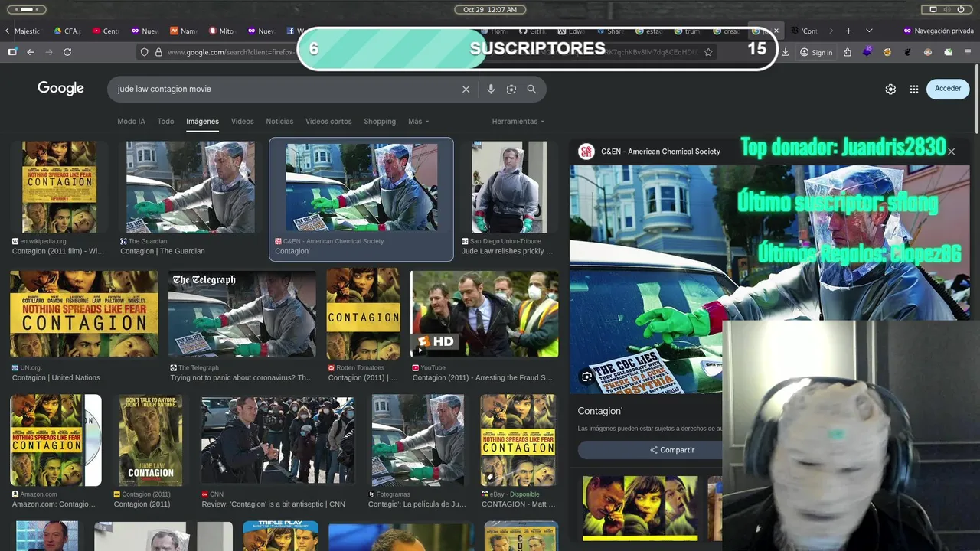The height and width of the screenshot is (551, 980).
Task: Start voice search with the microphone icon
Action: pos(491,89)
